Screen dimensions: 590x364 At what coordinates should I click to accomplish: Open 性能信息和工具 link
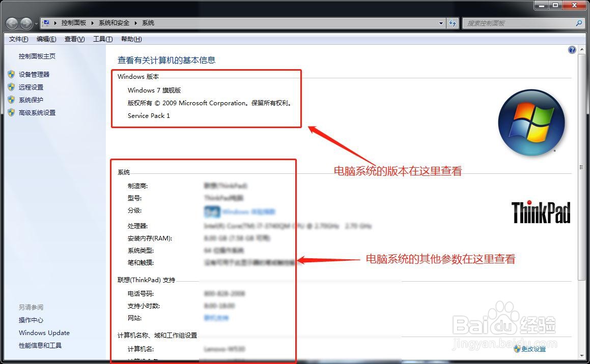click(x=40, y=346)
